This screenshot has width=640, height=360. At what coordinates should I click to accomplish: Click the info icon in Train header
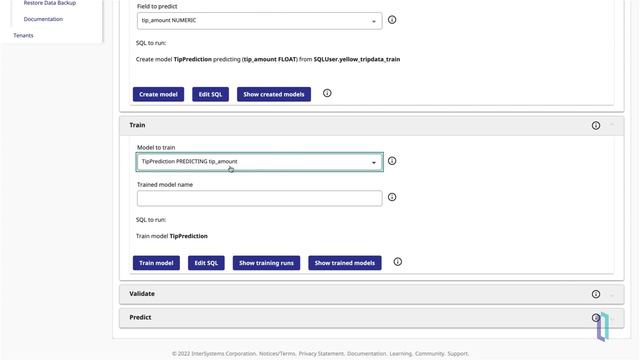[x=596, y=125]
